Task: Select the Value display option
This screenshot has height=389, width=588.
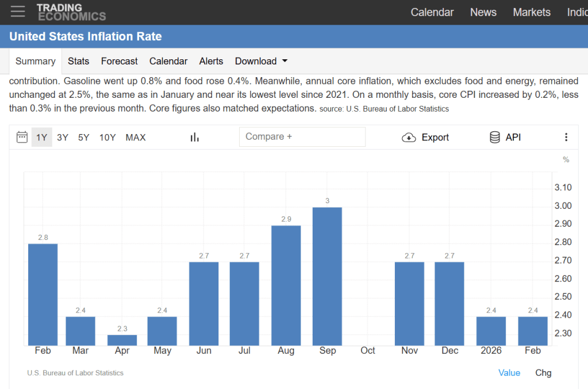Action: [509, 373]
